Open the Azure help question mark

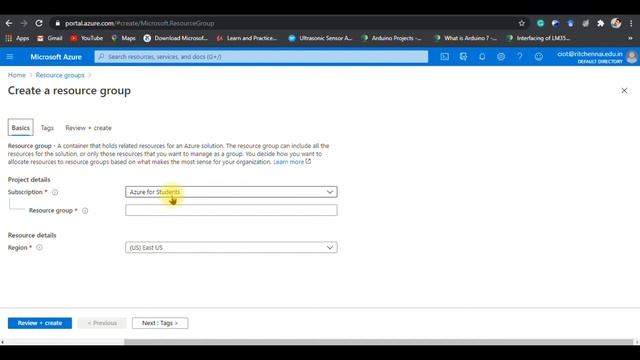[520, 57]
